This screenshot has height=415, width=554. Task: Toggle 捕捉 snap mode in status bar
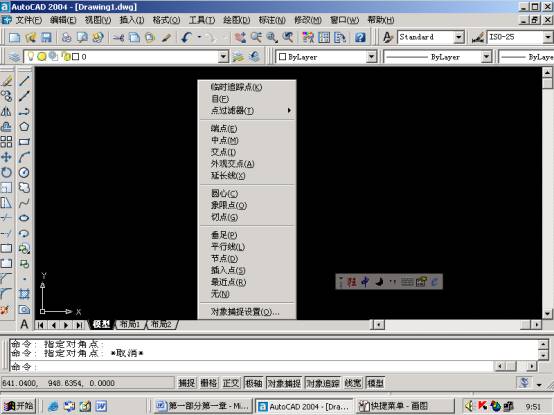click(x=187, y=383)
